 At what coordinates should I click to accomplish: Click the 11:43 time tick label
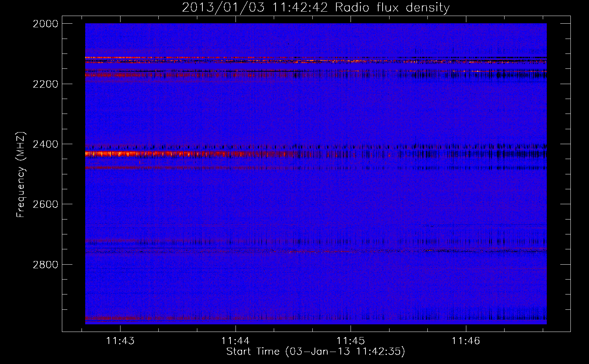(120, 341)
